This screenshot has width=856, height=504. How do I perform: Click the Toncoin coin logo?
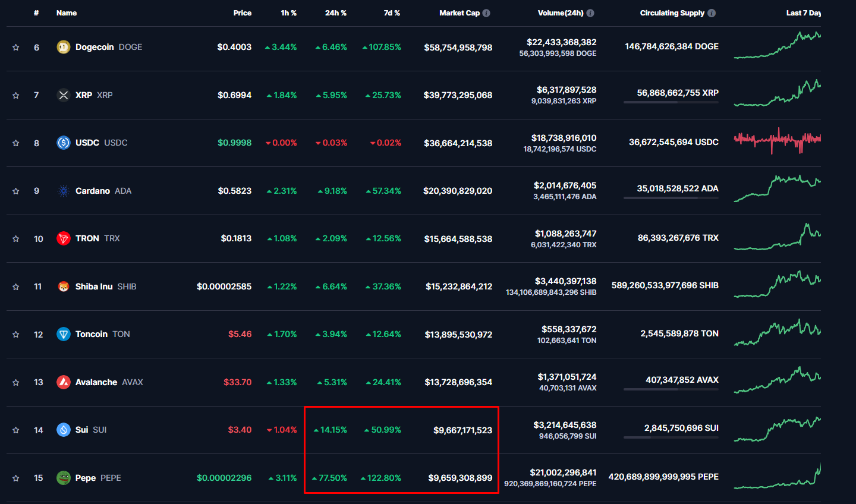click(64, 334)
